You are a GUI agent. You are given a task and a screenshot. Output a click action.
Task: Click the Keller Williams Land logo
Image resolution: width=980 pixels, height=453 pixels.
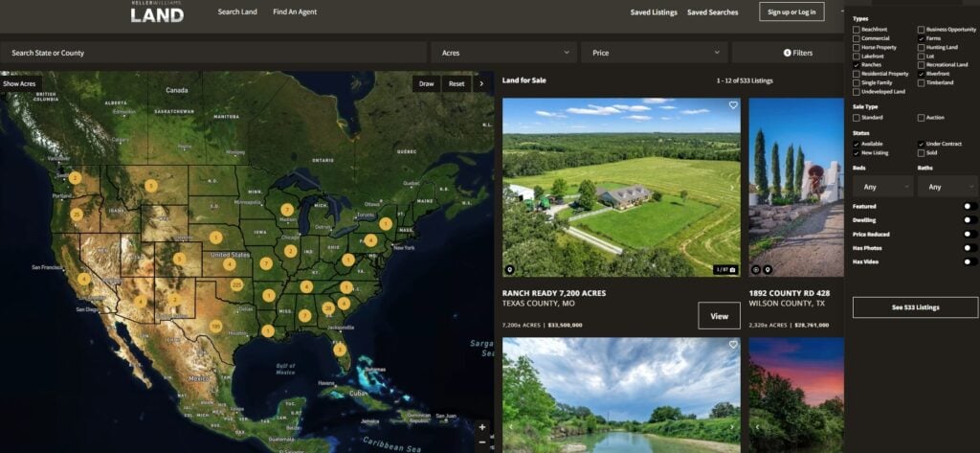coord(157,11)
